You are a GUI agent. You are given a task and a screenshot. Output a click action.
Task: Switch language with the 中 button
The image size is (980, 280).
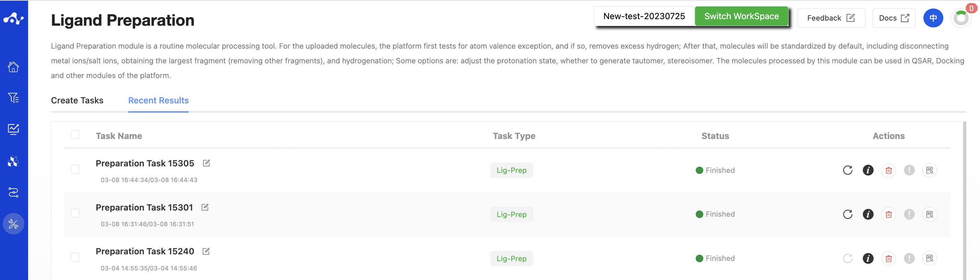click(x=933, y=18)
